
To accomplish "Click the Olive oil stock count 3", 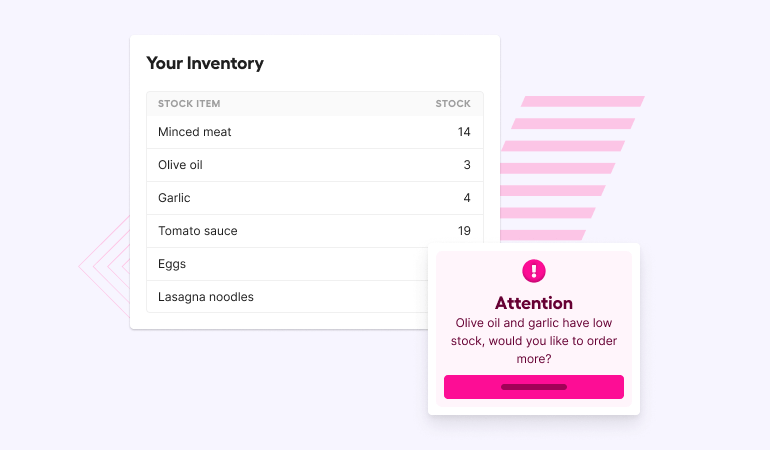I will click(x=467, y=165).
